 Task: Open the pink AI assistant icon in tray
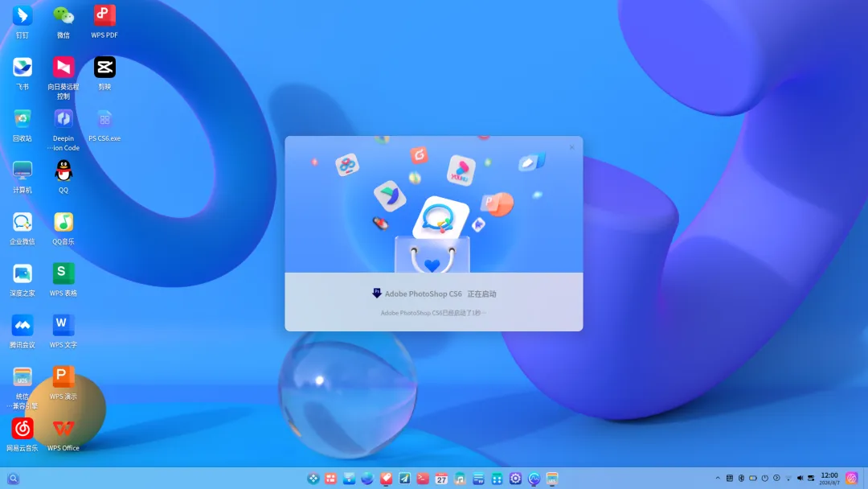[x=852, y=478]
